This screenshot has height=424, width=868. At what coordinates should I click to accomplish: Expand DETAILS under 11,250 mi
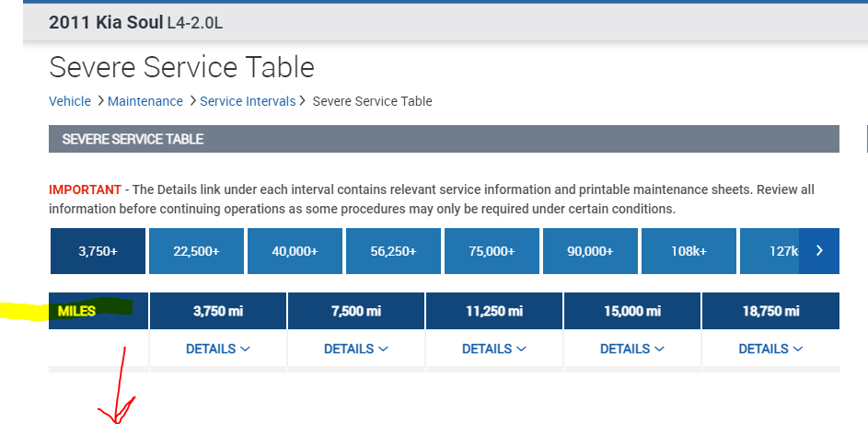click(x=494, y=349)
